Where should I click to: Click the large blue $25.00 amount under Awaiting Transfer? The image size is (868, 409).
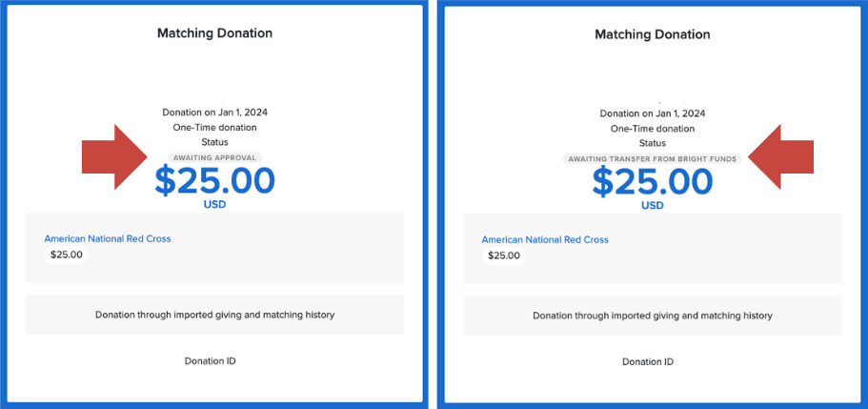click(653, 181)
